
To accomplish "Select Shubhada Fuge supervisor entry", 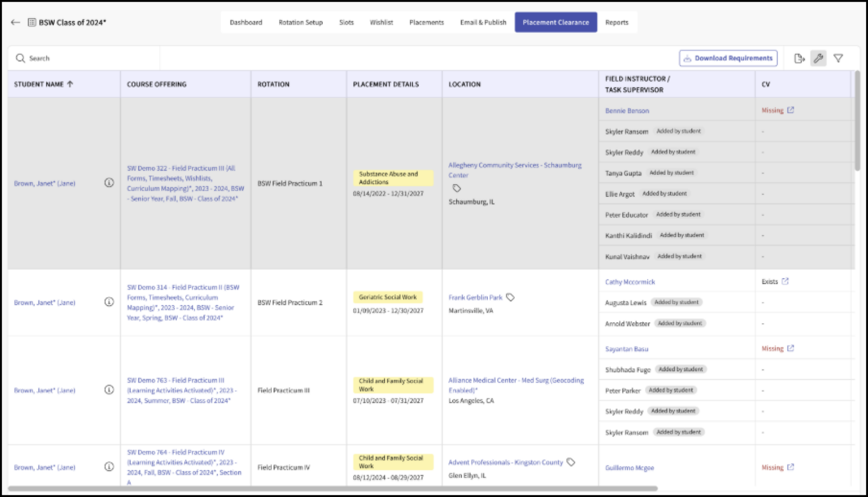I will (627, 370).
